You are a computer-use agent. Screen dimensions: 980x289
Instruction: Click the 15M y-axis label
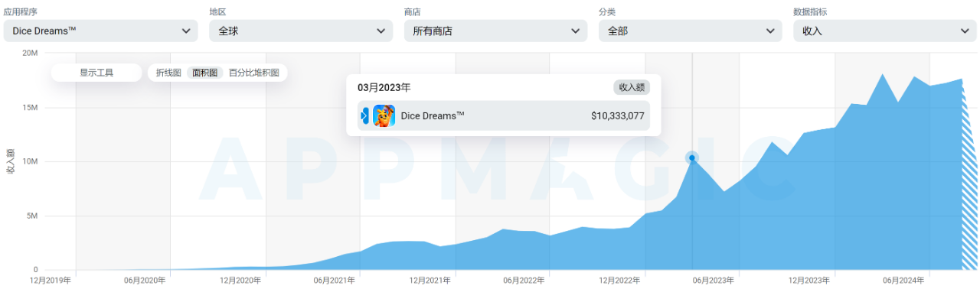click(x=30, y=107)
